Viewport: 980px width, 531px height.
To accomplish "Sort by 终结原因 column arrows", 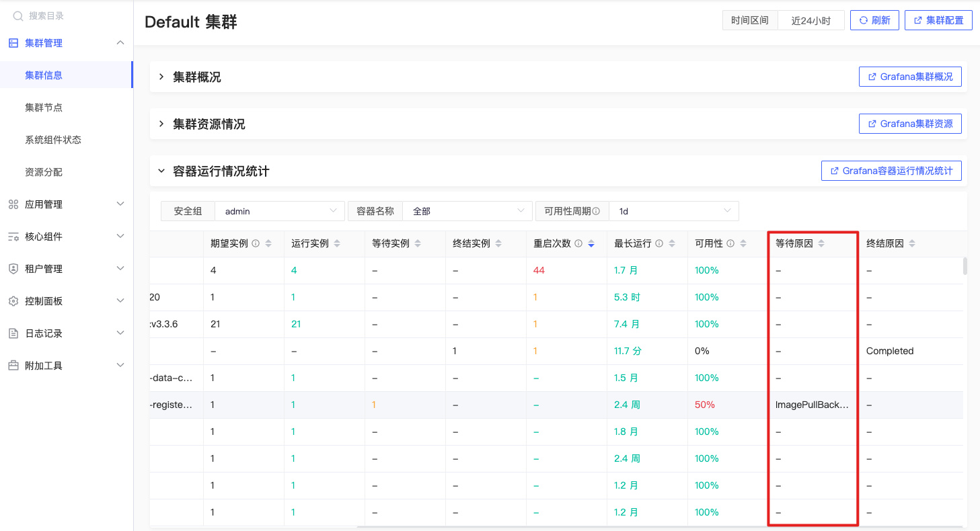I will (912, 244).
